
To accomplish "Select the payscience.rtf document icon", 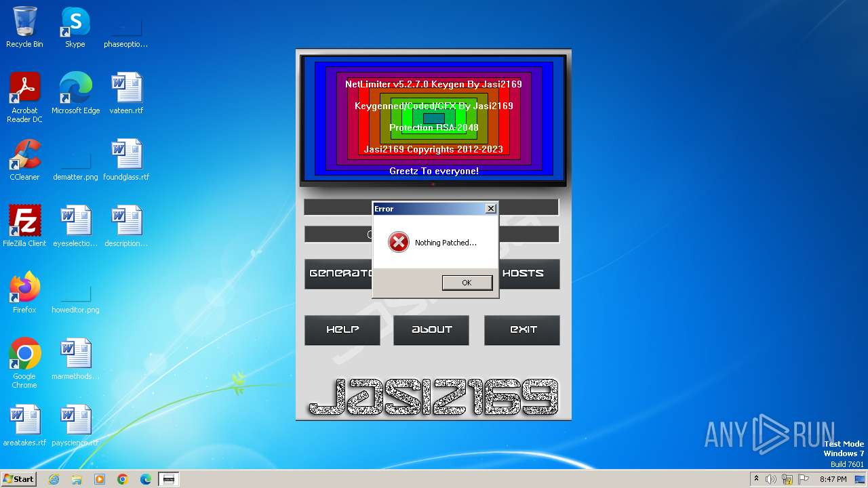I will [x=75, y=426].
